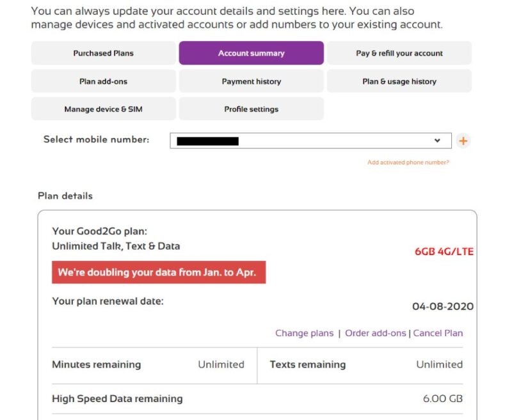Click the orange plus icon to add a number
The image size is (512, 420).
click(463, 140)
